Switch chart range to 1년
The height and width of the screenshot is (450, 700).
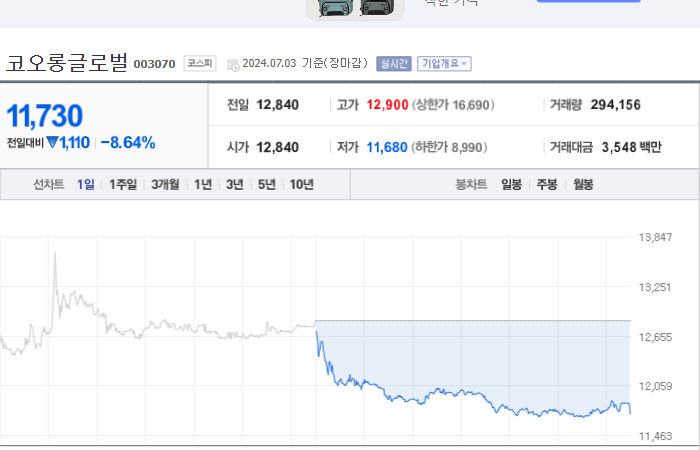(203, 184)
